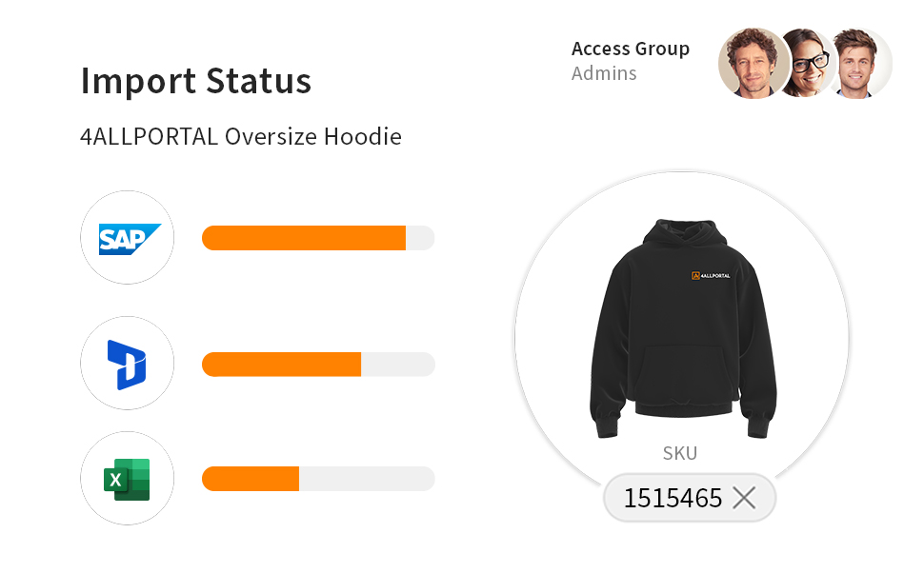This screenshot has height=573, width=924.
Task: Click the Import Status heading
Action: pyautogui.click(x=195, y=81)
